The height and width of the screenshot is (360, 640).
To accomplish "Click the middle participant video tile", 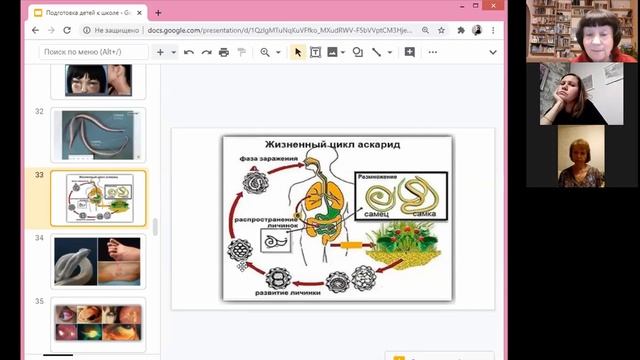I will (582, 94).
